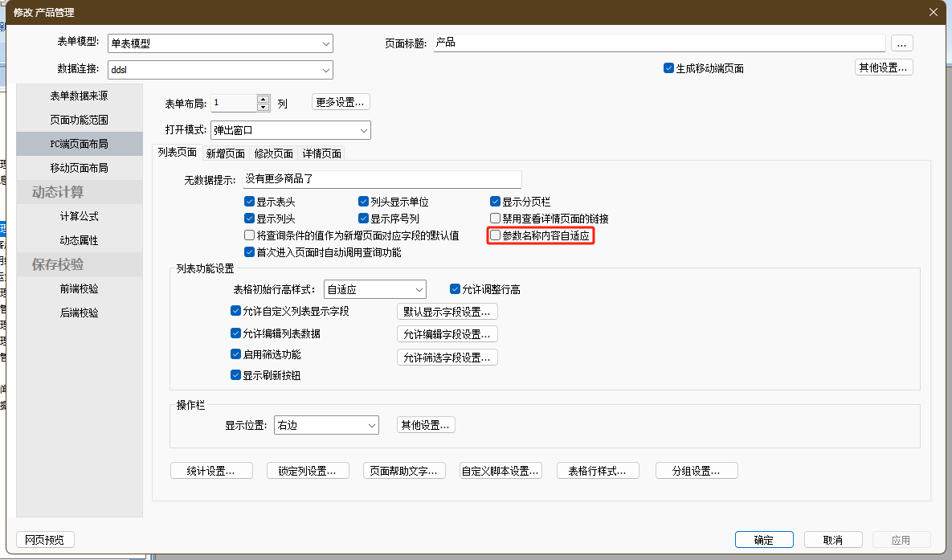Open 计算公式 in the sidebar
952x560 pixels.
coord(79,216)
